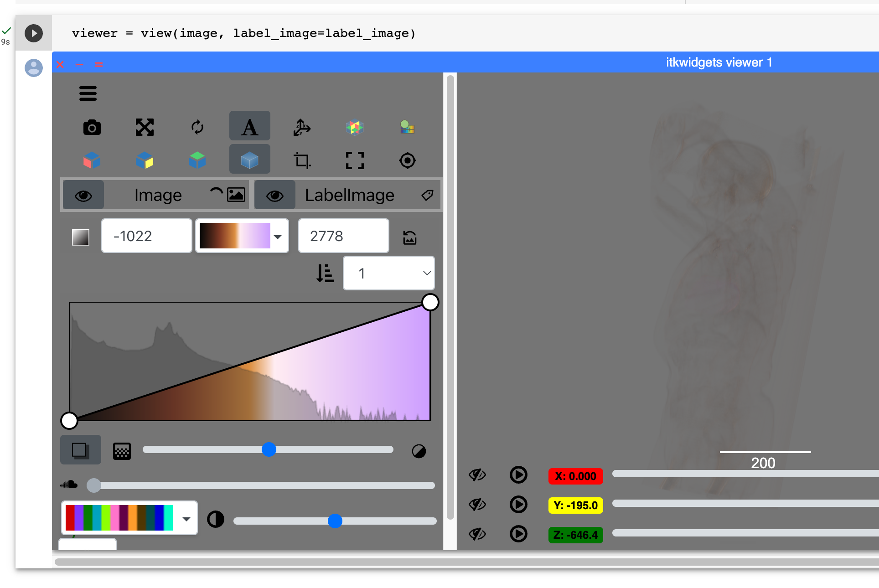The height and width of the screenshot is (588, 879).
Task: Click the background color shapes icon
Action: pyautogui.click(x=407, y=127)
